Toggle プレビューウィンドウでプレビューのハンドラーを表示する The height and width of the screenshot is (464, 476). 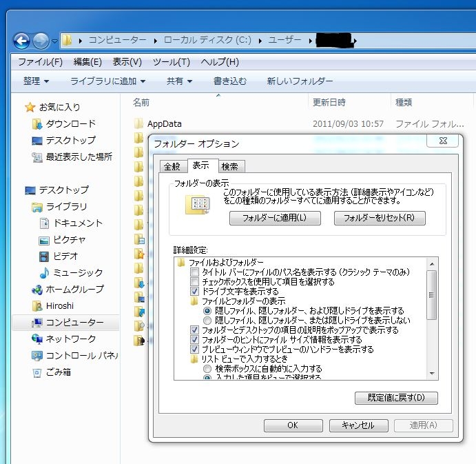point(194,349)
